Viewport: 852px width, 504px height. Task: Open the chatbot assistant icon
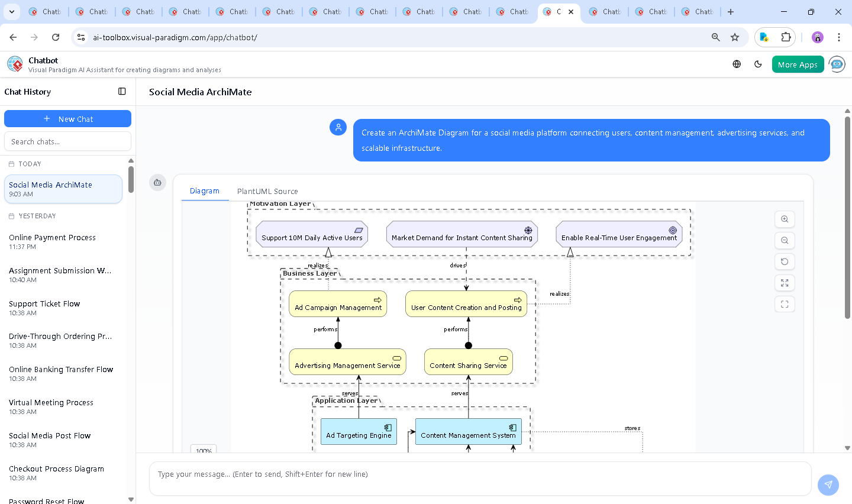click(837, 64)
